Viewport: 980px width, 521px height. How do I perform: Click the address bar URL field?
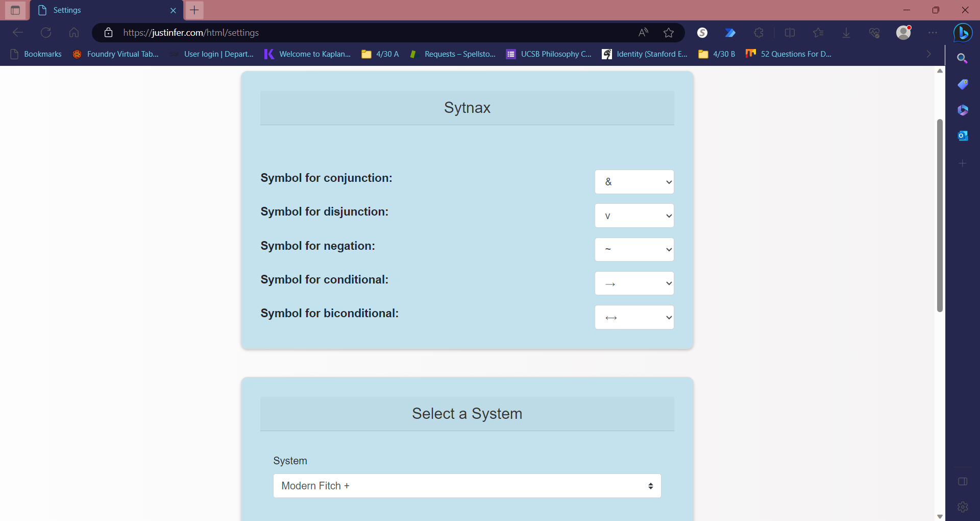pos(357,33)
